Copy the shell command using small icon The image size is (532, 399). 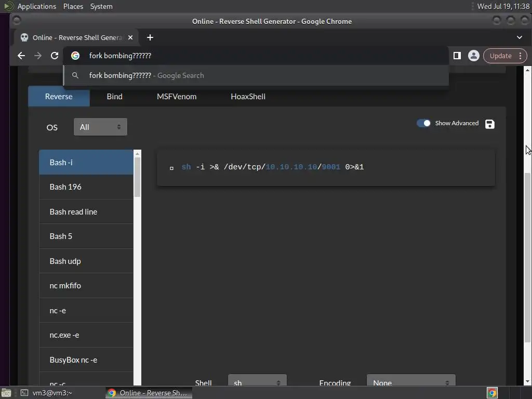click(171, 168)
